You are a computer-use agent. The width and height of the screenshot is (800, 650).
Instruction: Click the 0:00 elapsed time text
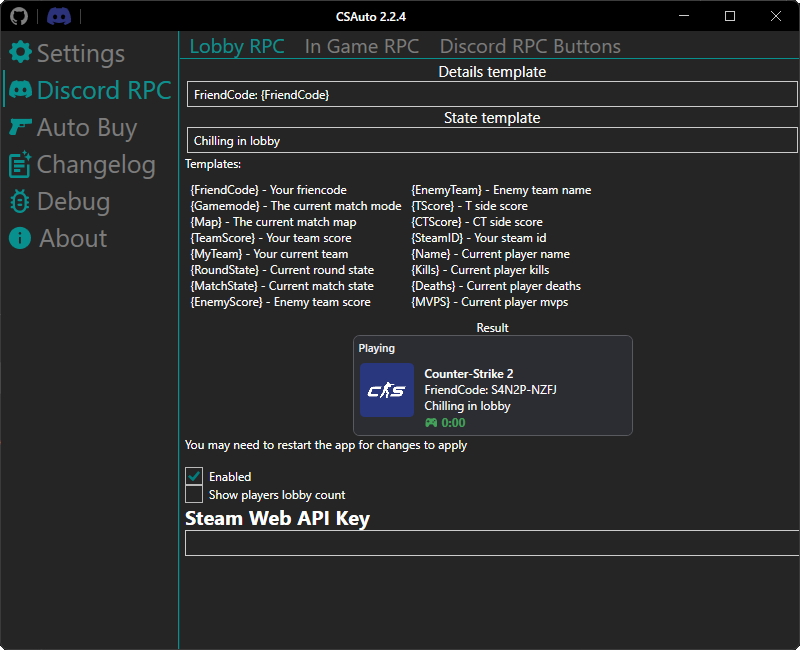click(x=453, y=422)
